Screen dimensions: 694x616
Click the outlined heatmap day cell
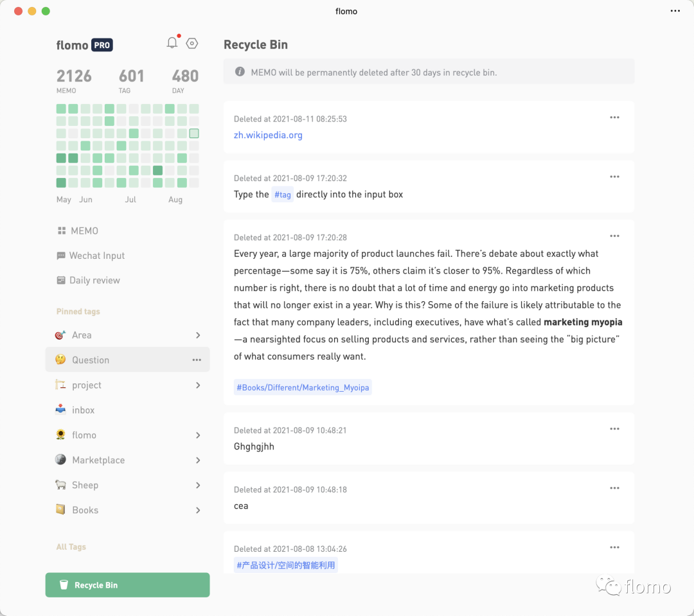[194, 134]
